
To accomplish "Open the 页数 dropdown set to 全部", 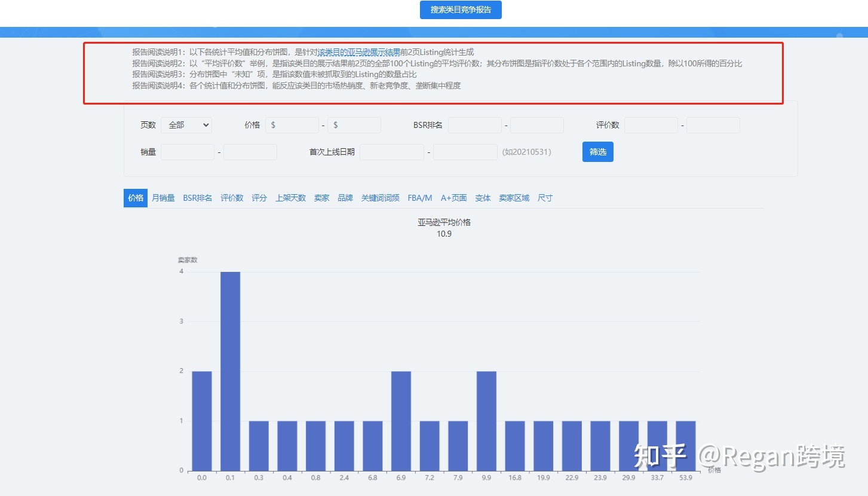I will click(186, 125).
